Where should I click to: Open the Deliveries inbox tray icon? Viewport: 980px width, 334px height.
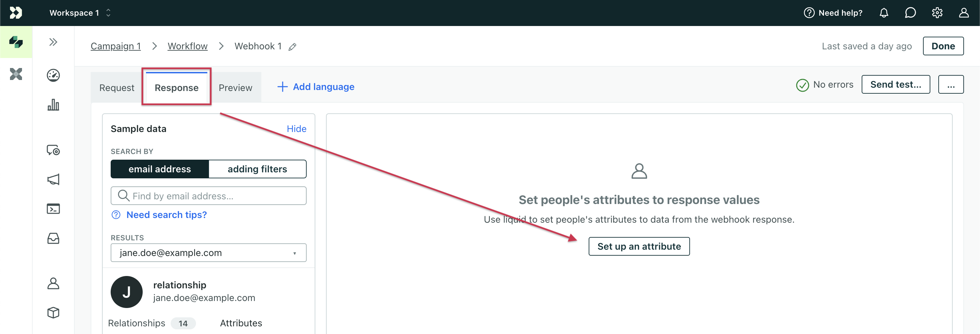coord(53,239)
